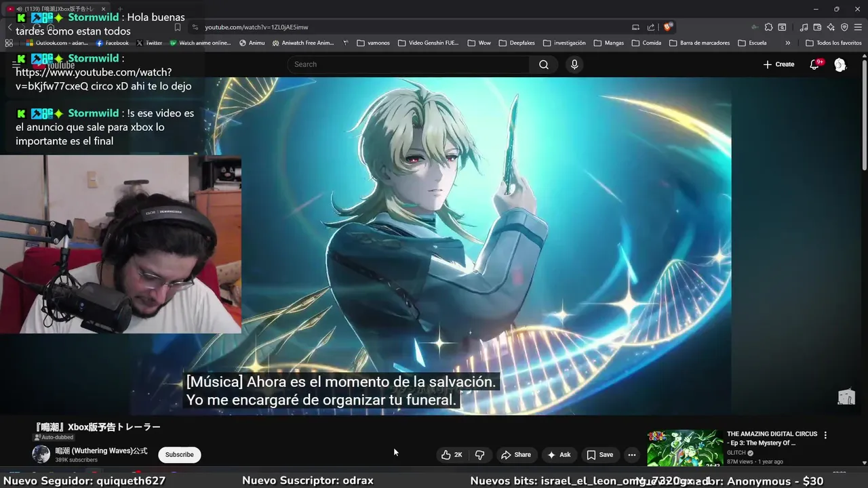This screenshot has height=488, width=868.
Task: Like the video with thumbs up
Action: click(451, 455)
